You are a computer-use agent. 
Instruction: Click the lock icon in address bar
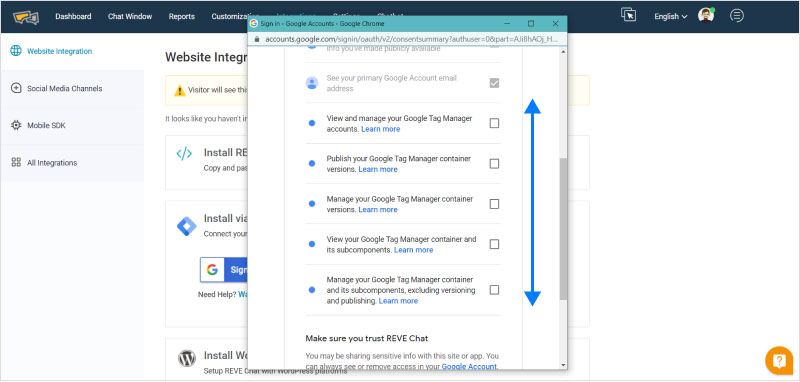coord(257,39)
